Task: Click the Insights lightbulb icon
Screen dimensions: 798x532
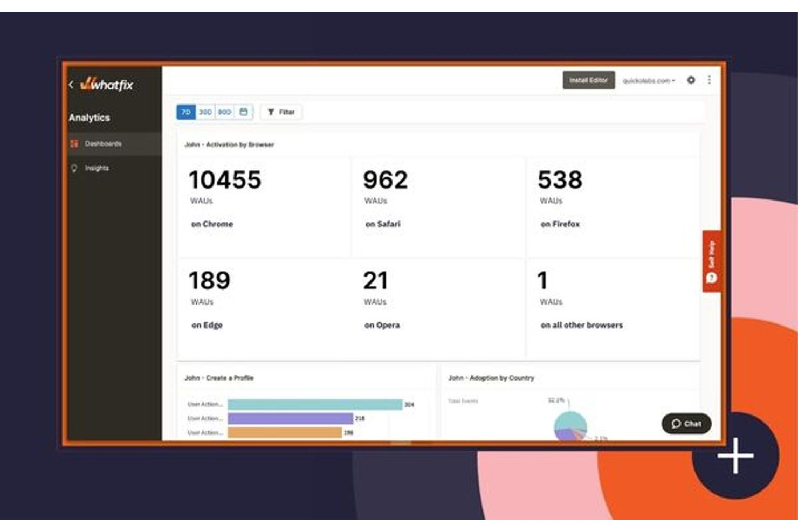Action: point(74,168)
